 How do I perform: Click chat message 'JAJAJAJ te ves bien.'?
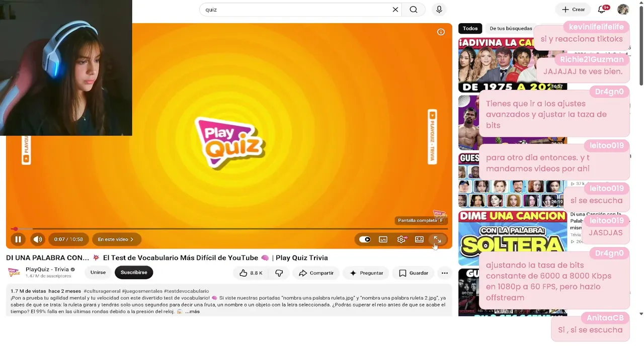click(583, 71)
